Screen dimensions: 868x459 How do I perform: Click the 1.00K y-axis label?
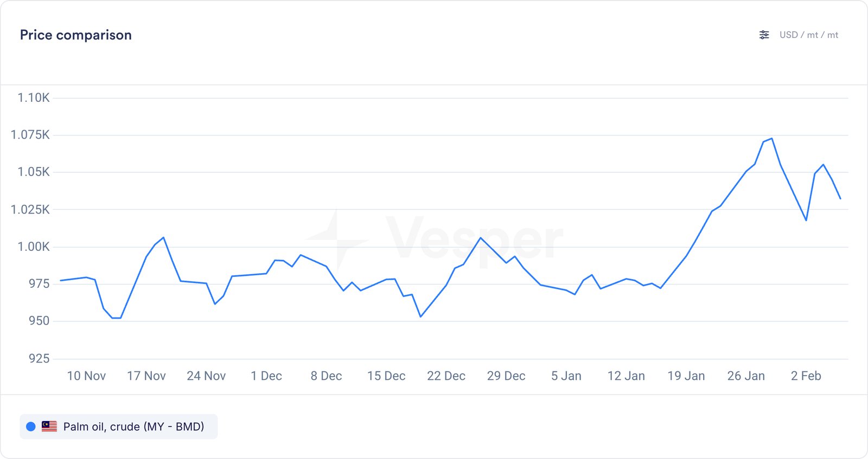34,247
